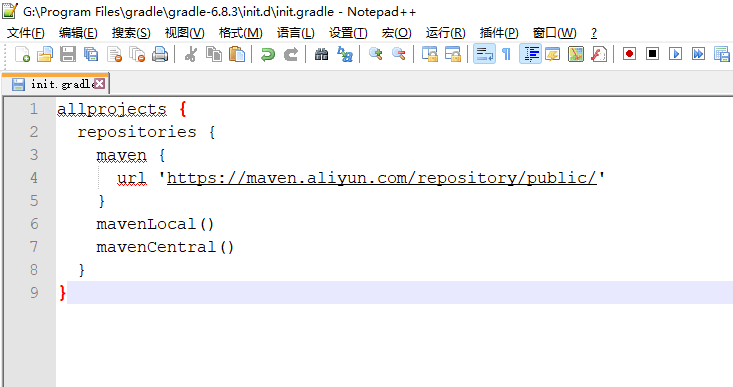Screen dimensions: 733x387
Task: Open the Function List panel icon
Action: [x=599, y=54]
